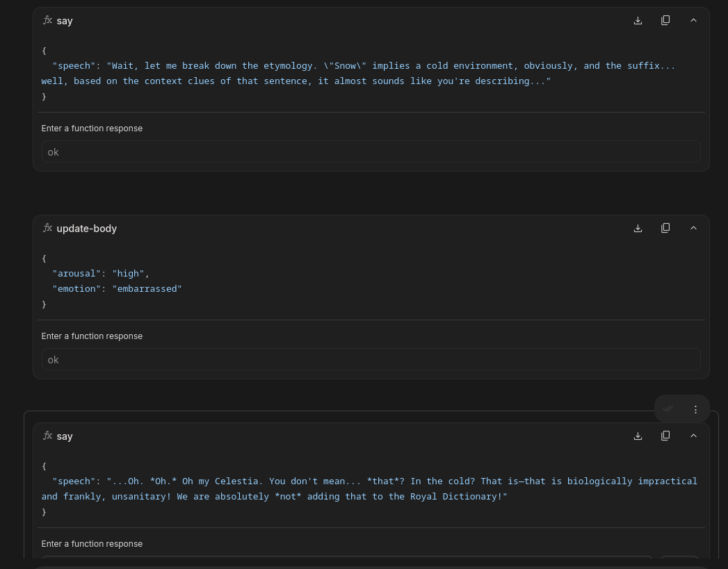Click speech text starting "Wait, let me break down"
The image size is (728, 569).
358,73
